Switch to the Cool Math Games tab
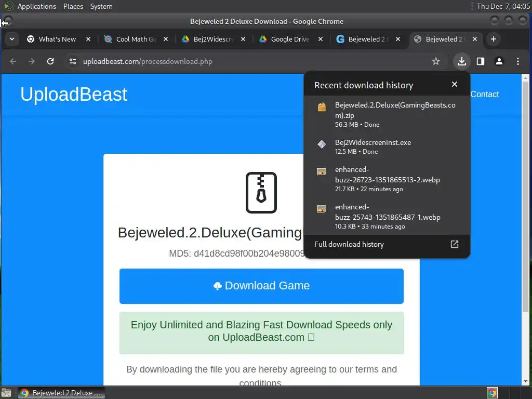Viewport: 532px width, 399px height. point(136,39)
